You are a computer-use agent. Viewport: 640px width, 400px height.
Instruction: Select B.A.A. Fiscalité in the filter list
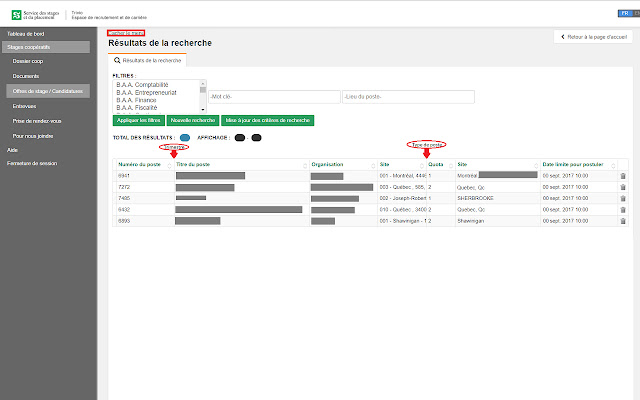coord(137,108)
